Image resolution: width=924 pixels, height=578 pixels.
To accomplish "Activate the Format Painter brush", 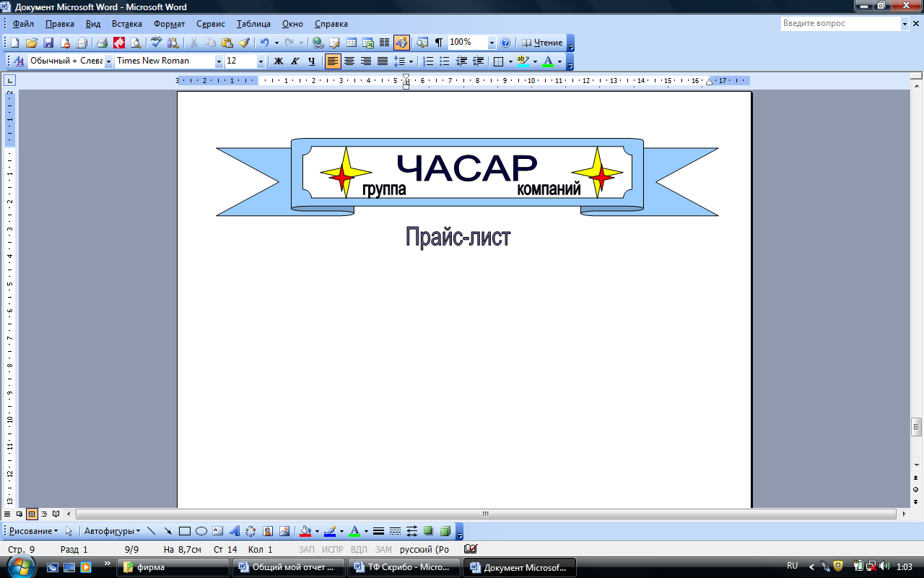I will click(244, 43).
